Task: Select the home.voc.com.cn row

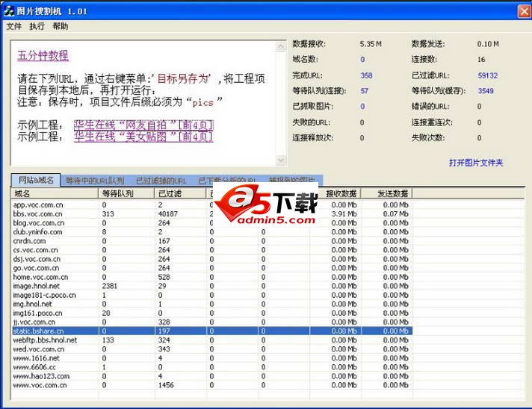Action: [x=211, y=277]
